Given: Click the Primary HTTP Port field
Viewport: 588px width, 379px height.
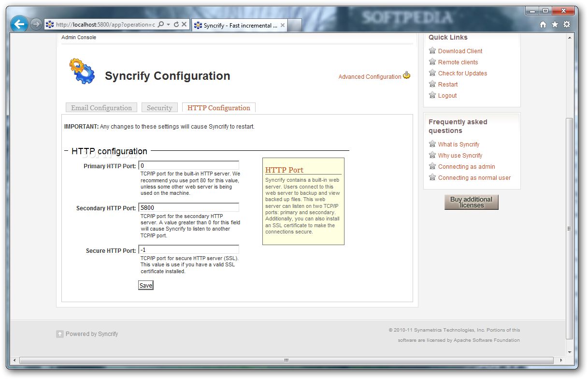Looking at the screenshot, I should pyautogui.click(x=188, y=165).
